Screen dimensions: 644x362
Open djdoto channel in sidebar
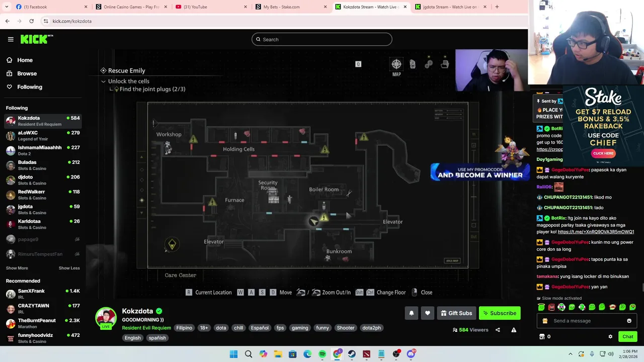point(43,180)
